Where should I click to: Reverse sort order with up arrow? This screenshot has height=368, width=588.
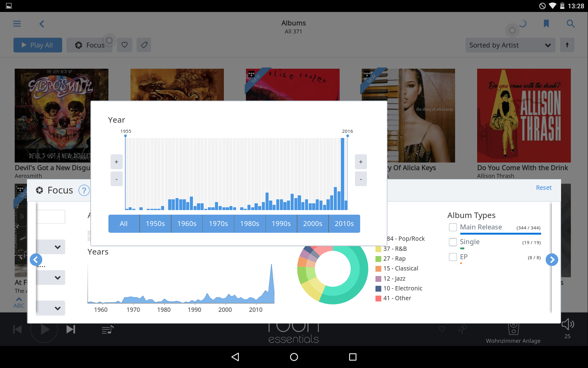point(567,45)
